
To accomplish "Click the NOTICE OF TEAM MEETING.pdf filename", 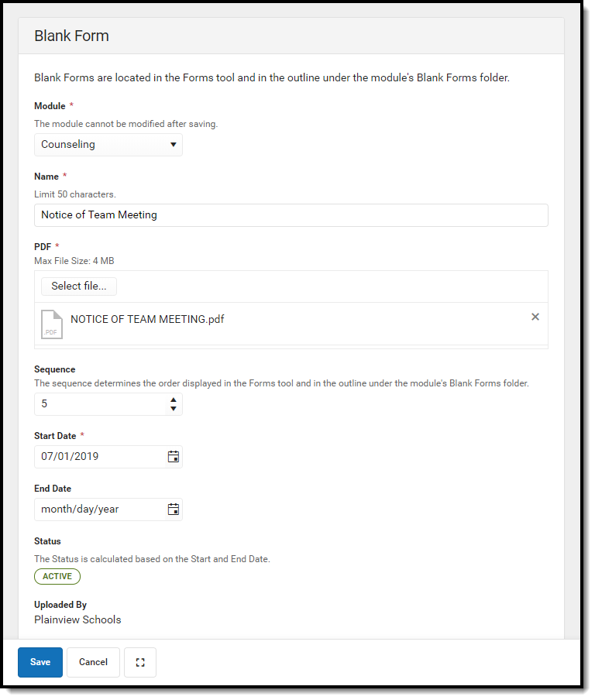I will (146, 318).
